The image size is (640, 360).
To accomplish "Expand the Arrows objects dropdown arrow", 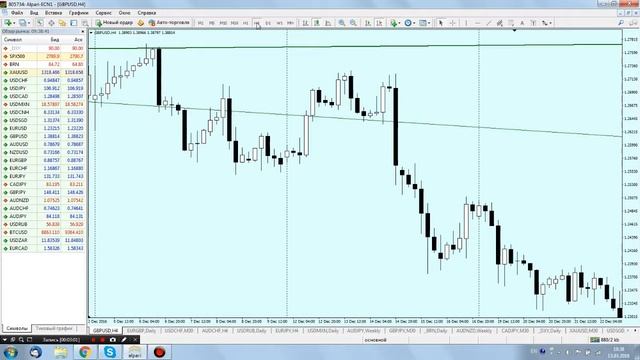I will pos(551,23).
